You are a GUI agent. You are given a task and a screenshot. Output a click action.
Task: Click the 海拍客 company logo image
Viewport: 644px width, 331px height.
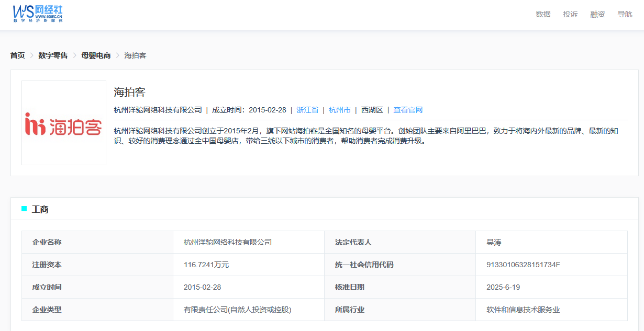click(x=64, y=123)
